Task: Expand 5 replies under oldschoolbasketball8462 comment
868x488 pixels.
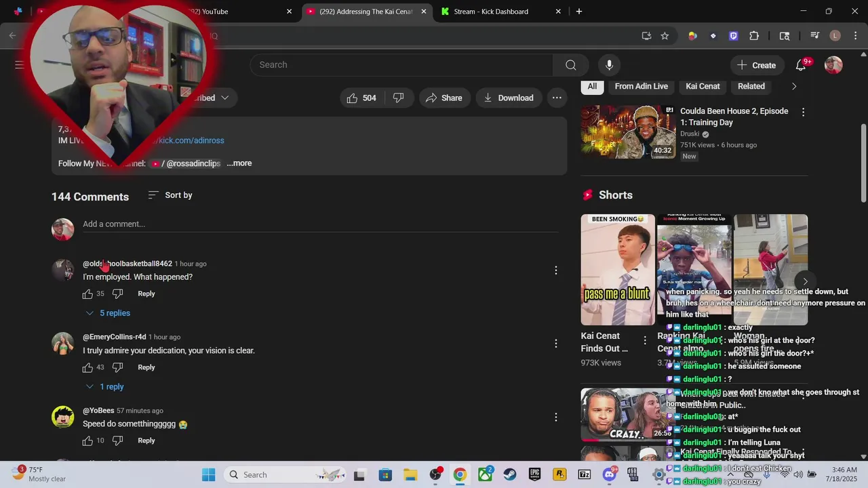Action: (108, 313)
